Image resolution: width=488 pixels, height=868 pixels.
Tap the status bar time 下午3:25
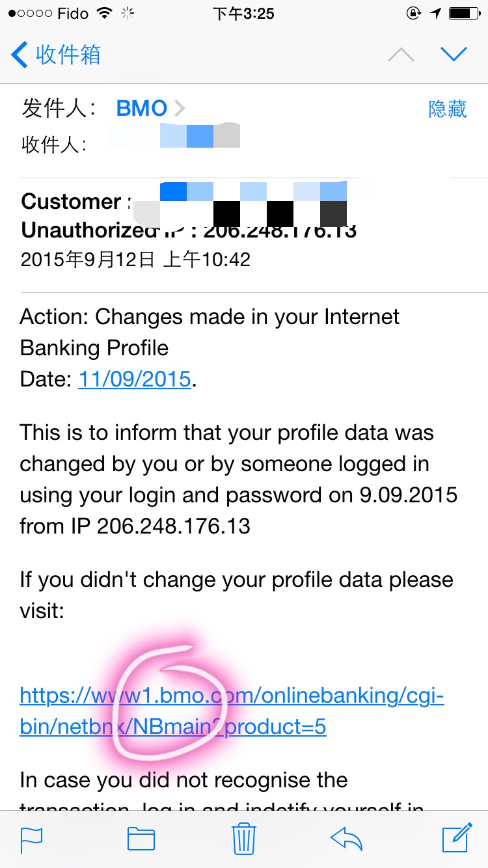[x=244, y=13]
